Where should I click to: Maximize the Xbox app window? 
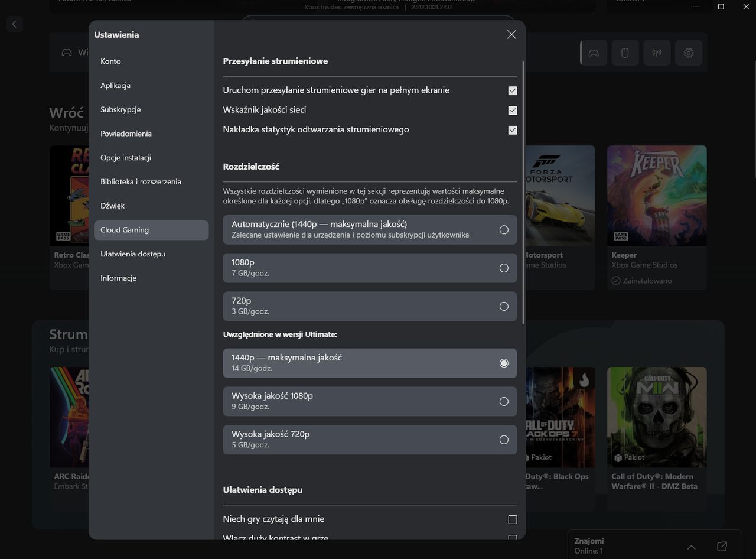pos(721,6)
